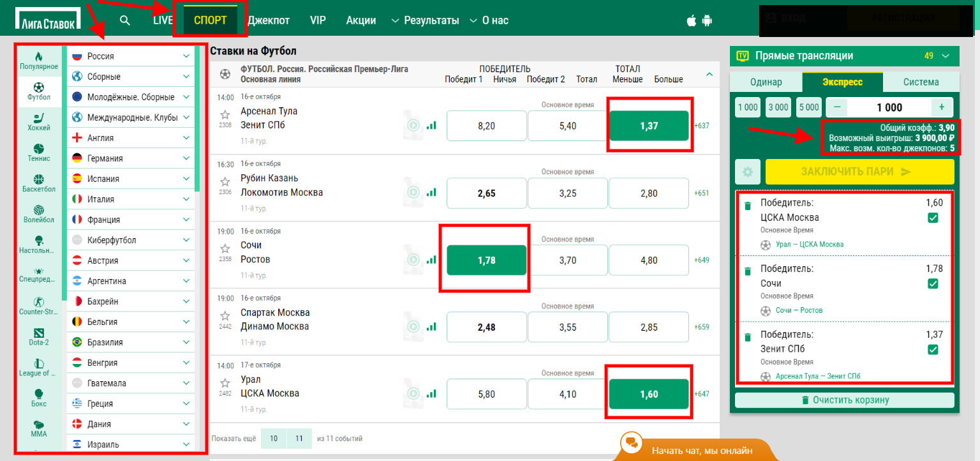
Task: Favorite the Сочи – Ростов match star
Action: [225, 248]
